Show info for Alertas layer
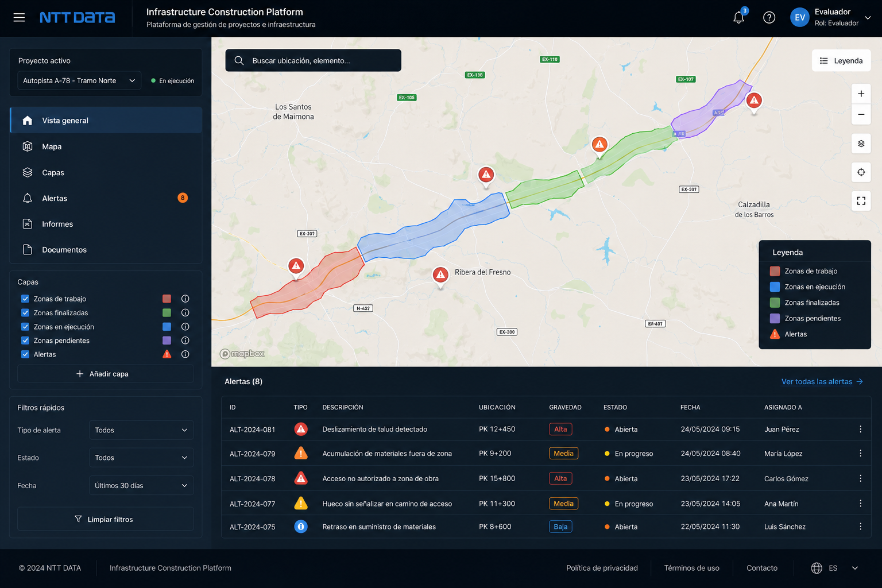This screenshot has width=882, height=588. (x=185, y=354)
